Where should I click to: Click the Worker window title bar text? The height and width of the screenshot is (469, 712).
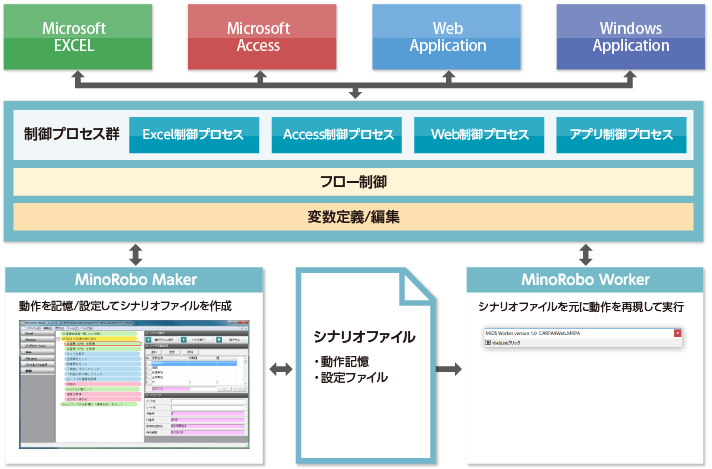coord(533,333)
